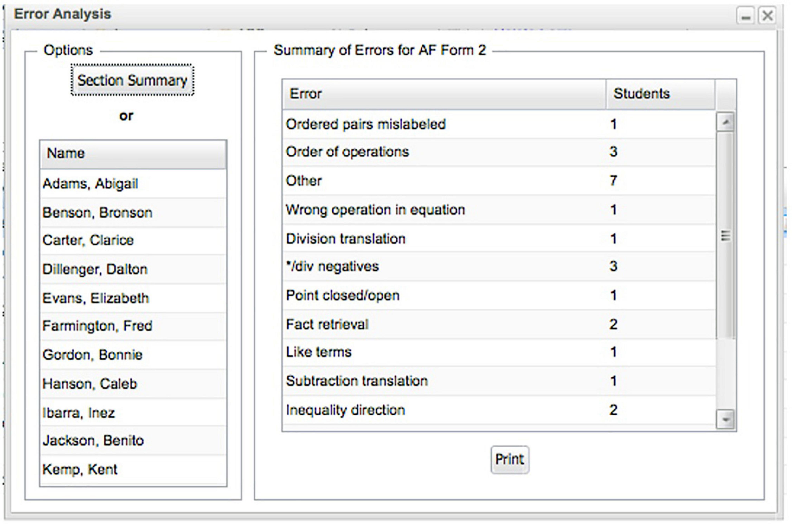Select student Dillenger, Dalton
Screen dimensions: 792x532
tap(133, 269)
